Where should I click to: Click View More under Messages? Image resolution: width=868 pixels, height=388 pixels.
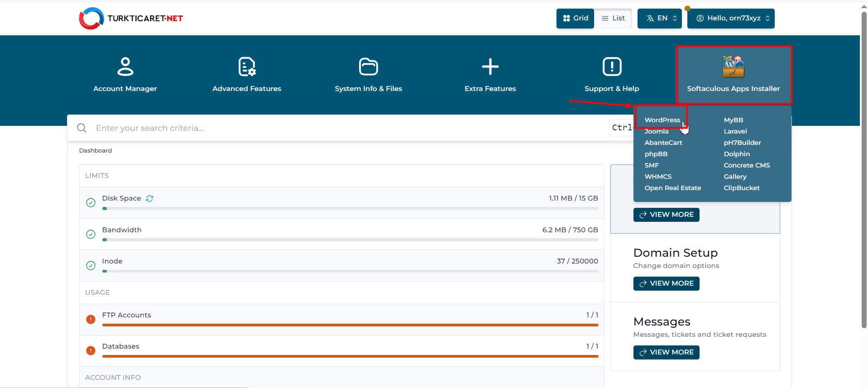[666, 352]
